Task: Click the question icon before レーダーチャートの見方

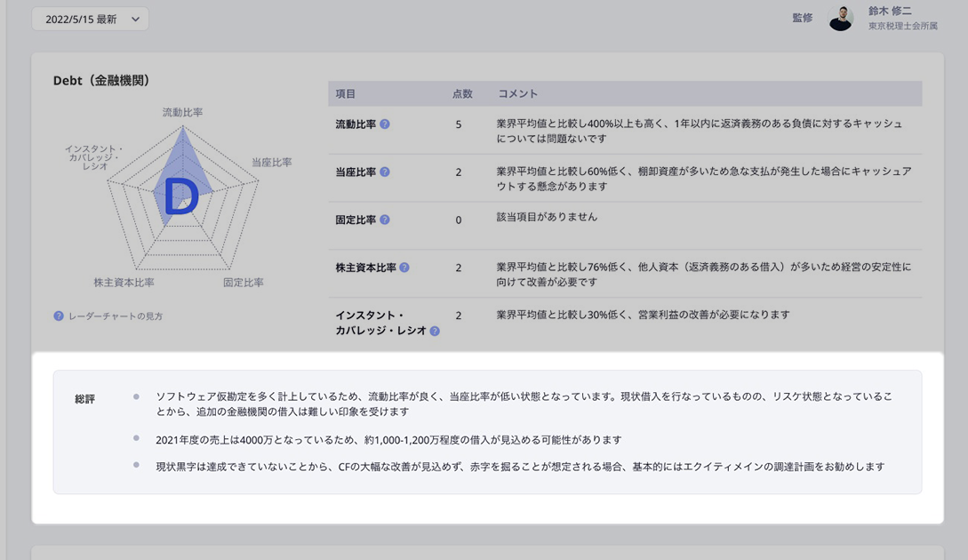Action: [x=59, y=316]
